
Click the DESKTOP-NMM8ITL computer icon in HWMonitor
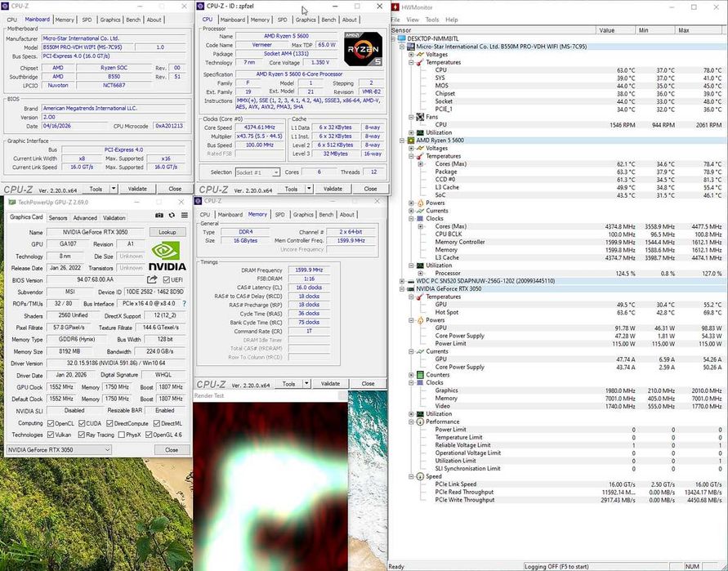tap(402, 38)
